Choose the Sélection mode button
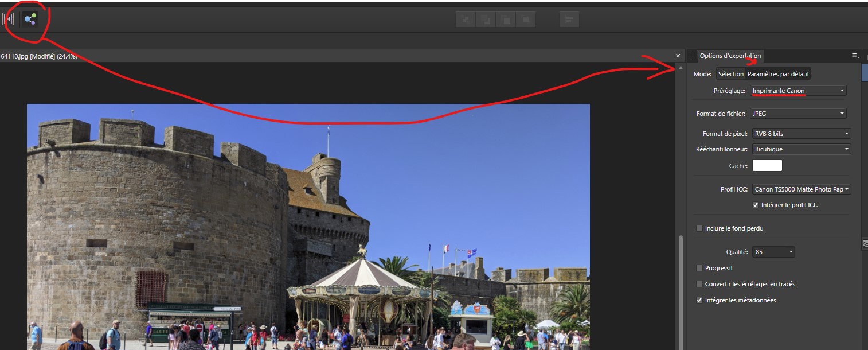 730,74
